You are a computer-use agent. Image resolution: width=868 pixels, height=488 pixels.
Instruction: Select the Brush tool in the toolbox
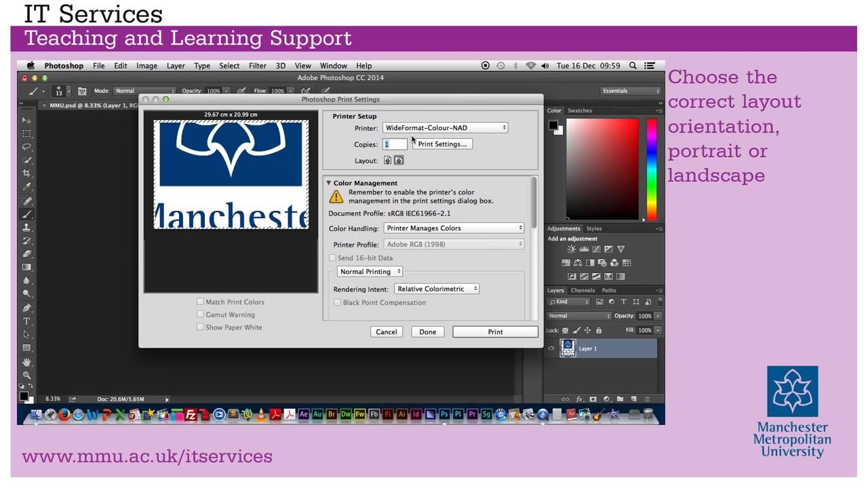click(27, 214)
